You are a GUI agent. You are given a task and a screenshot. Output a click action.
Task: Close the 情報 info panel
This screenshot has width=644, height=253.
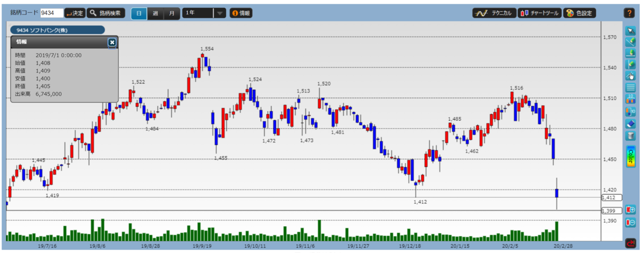pyautogui.click(x=112, y=42)
